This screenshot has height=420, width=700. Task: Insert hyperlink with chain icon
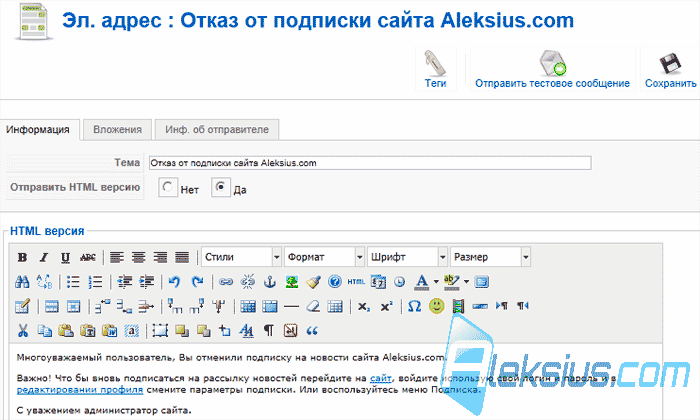pos(226,282)
